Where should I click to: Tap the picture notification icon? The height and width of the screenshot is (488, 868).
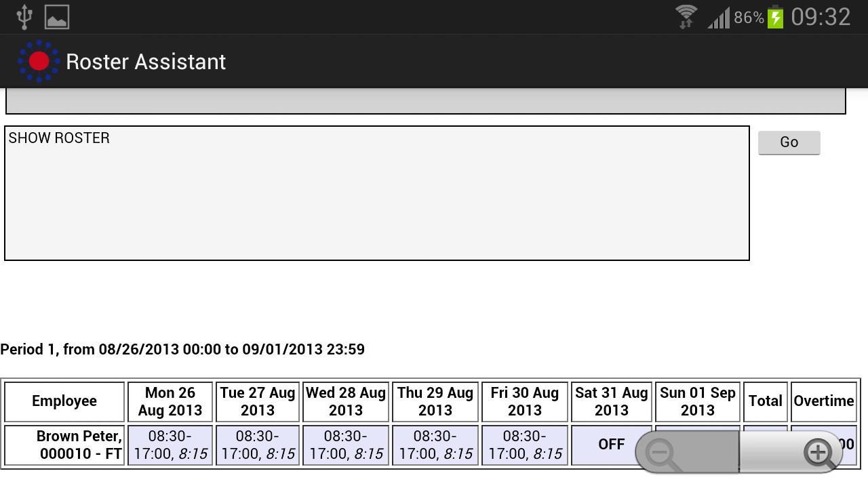(x=57, y=17)
